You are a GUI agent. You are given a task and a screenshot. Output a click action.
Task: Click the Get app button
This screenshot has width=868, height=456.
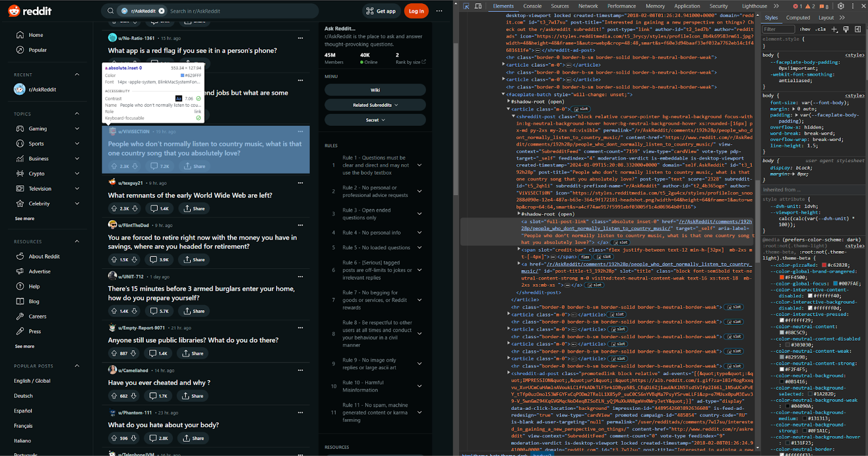tap(381, 11)
